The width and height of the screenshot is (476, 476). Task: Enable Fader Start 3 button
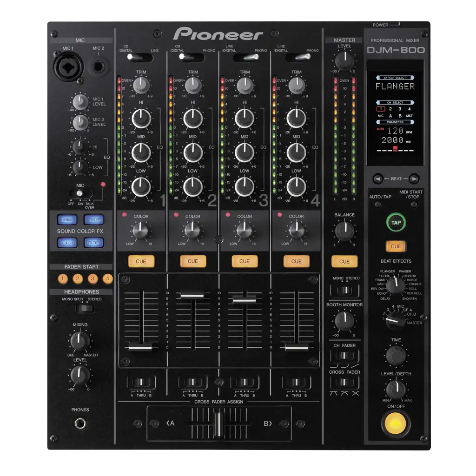(x=93, y=278)
